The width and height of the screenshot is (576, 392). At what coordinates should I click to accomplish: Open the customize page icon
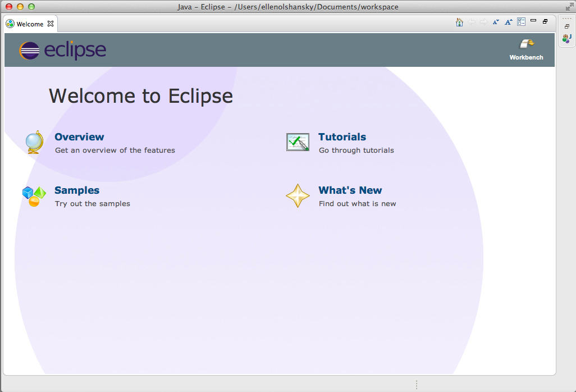tap(521, 21)
